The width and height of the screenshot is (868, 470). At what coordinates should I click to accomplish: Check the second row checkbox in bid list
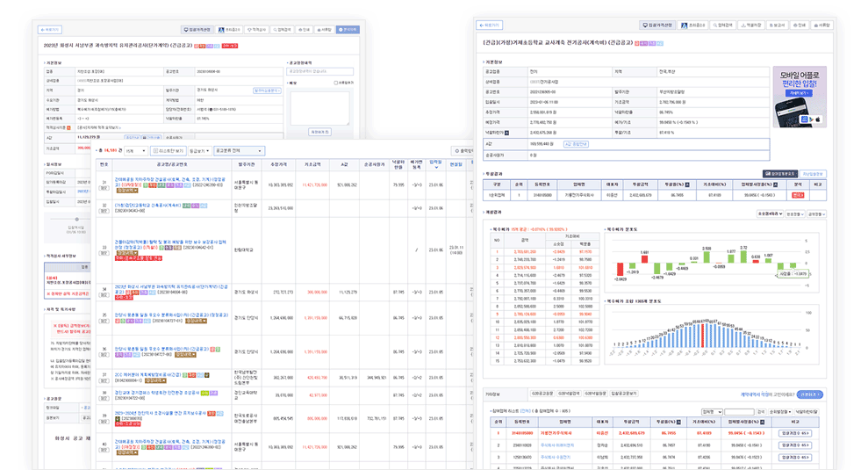tap(104, 211)
